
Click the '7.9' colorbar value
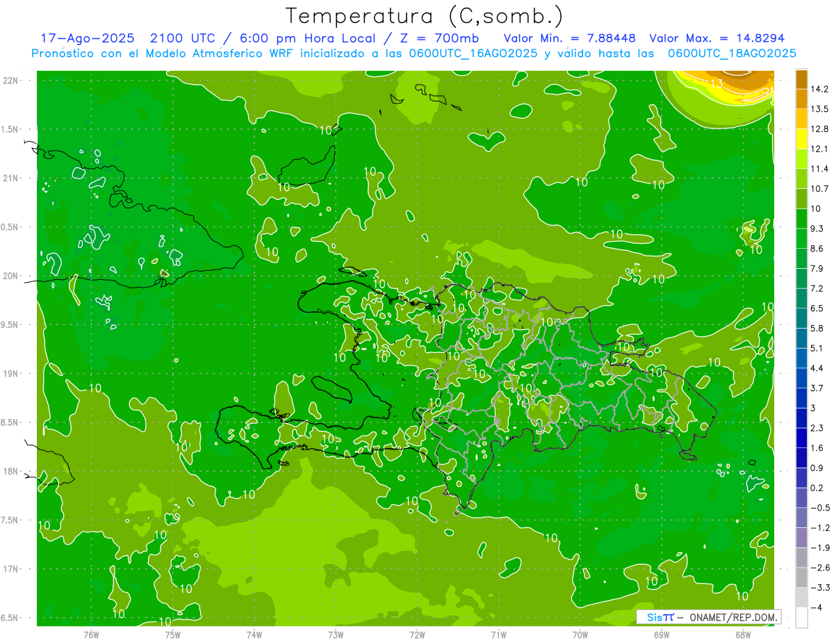817,269
